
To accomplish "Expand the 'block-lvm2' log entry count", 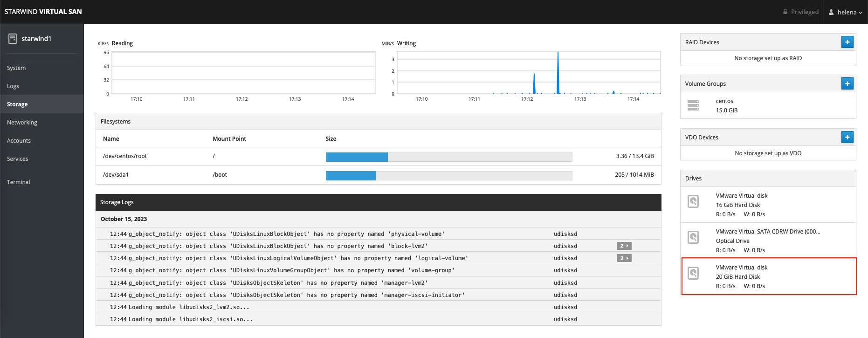I will click(x=624, y=246).
